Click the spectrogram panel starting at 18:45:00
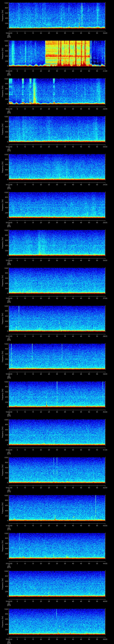The image size is (114, 644). [57, 621]
